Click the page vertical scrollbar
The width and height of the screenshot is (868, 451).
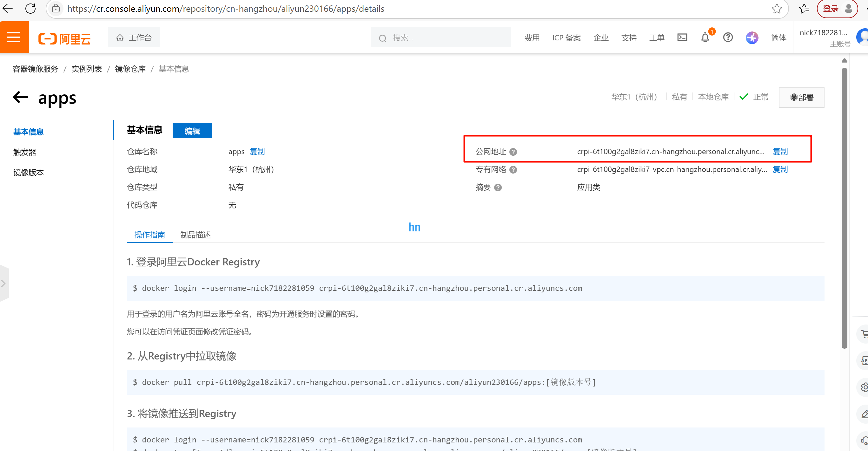(x=844, y=208)
